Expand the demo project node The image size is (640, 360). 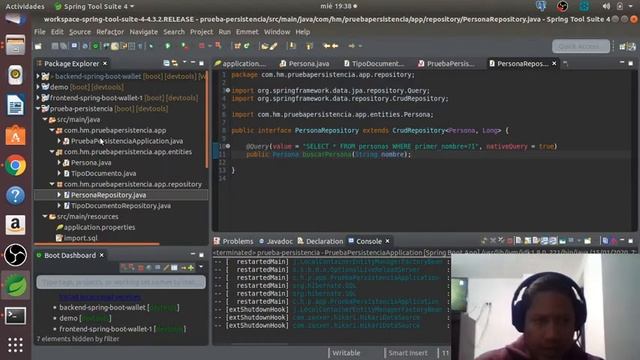pyautogui.click(x=38, y=87)
